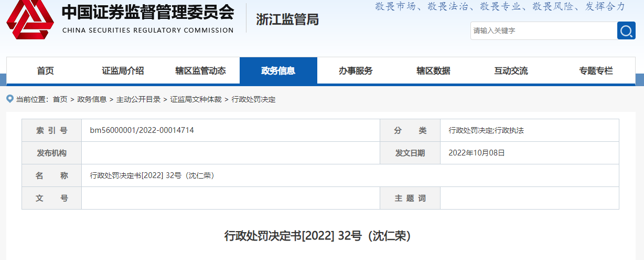Click the 浙江监管局 header title
Image resolution: width=644 pixels, height=260 pixels.
[x=287, y=19]
